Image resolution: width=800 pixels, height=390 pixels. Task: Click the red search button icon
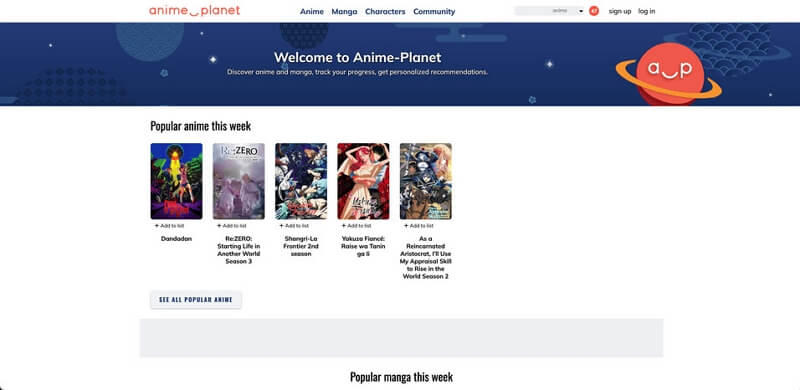[x=594, y=11]
